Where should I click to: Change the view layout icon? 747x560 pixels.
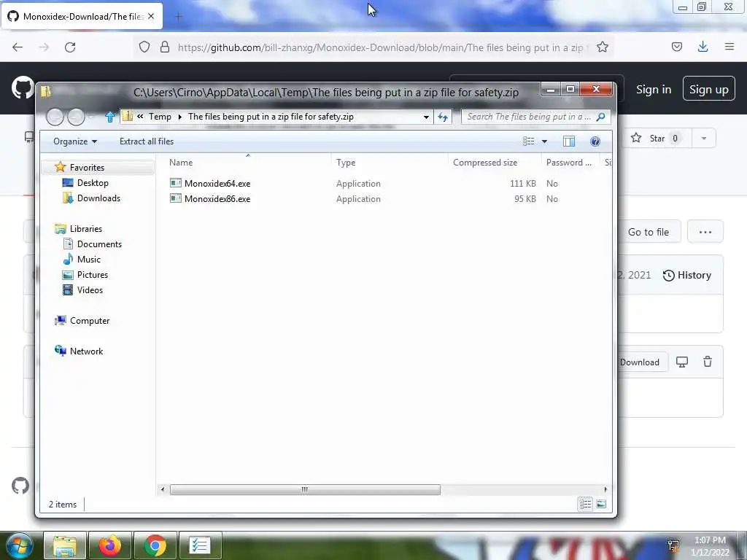tap(528, 141)
